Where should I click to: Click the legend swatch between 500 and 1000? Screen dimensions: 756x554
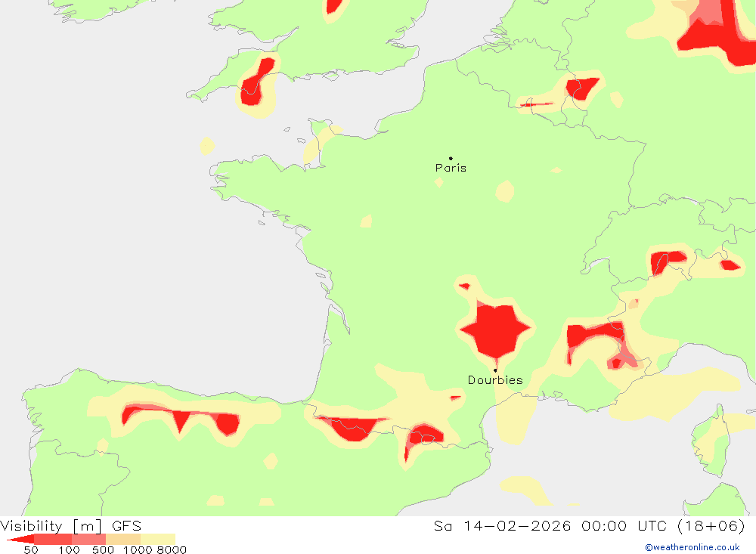123,539
